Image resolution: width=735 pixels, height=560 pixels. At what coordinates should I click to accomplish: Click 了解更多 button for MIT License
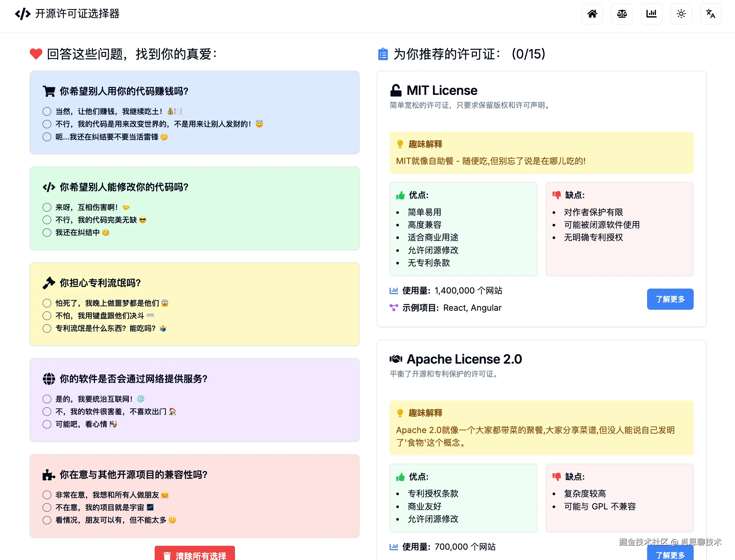coord(670,299)
